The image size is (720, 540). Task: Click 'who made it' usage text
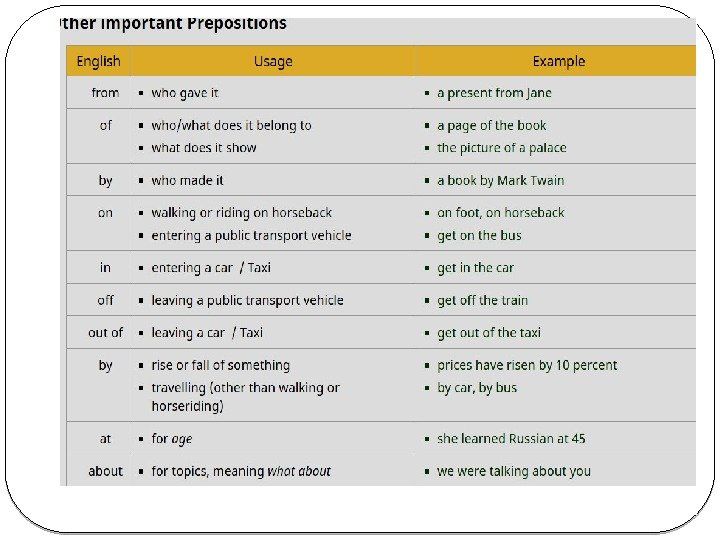(x=187, y=180)
